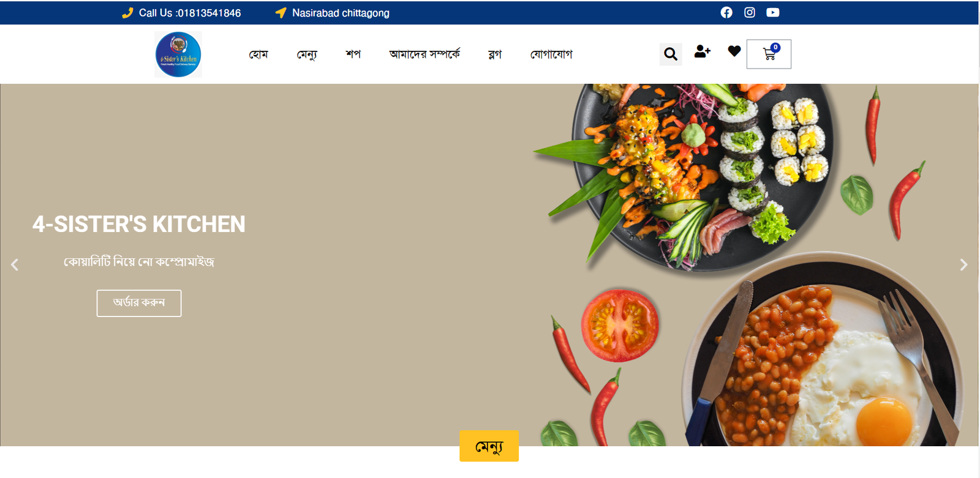
Task: Go to next slide arrow
Action: point(963,264)
